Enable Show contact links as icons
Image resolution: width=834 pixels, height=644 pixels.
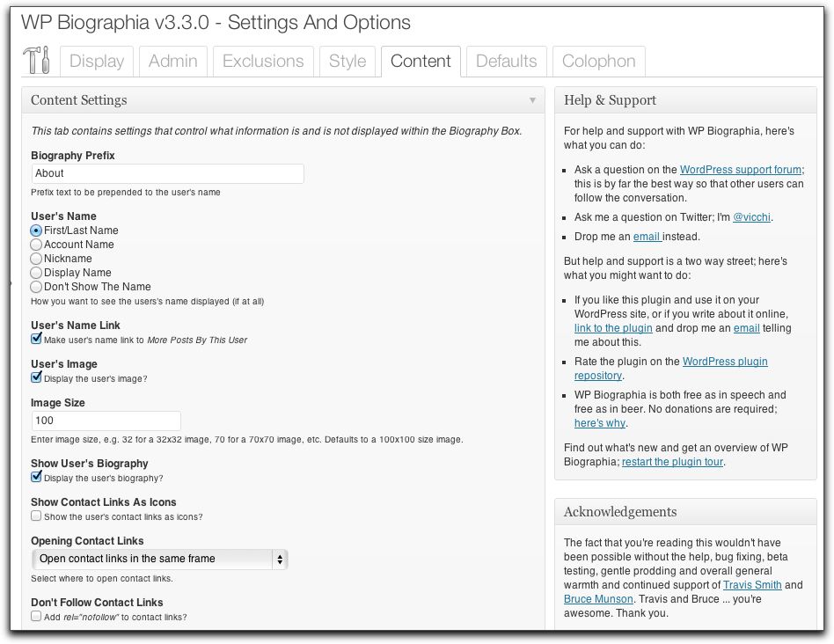pyautogui.click(x=36, y=516)
